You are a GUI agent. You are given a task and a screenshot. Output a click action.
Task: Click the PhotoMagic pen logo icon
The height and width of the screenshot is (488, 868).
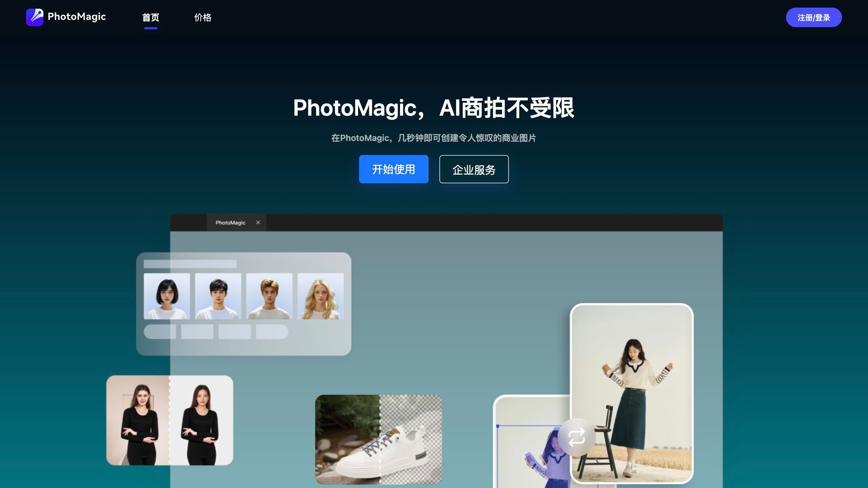pyautogui.click(x=35, y=17)
